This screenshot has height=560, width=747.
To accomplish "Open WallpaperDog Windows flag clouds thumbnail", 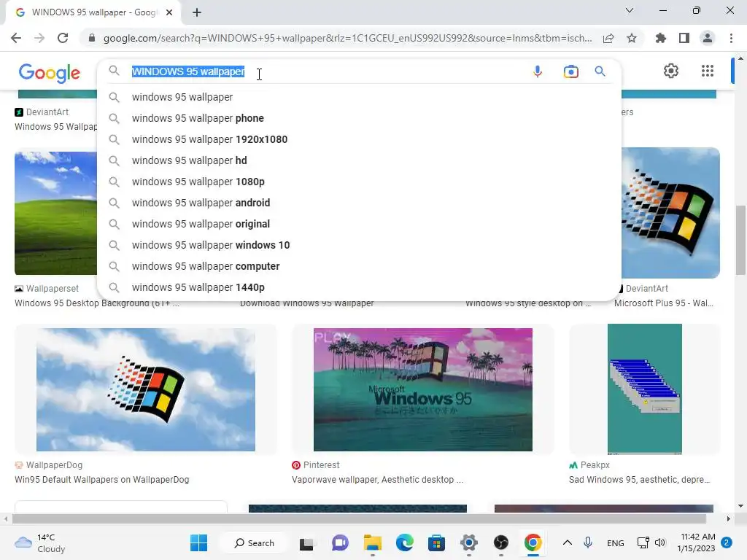I will point(146,389).
